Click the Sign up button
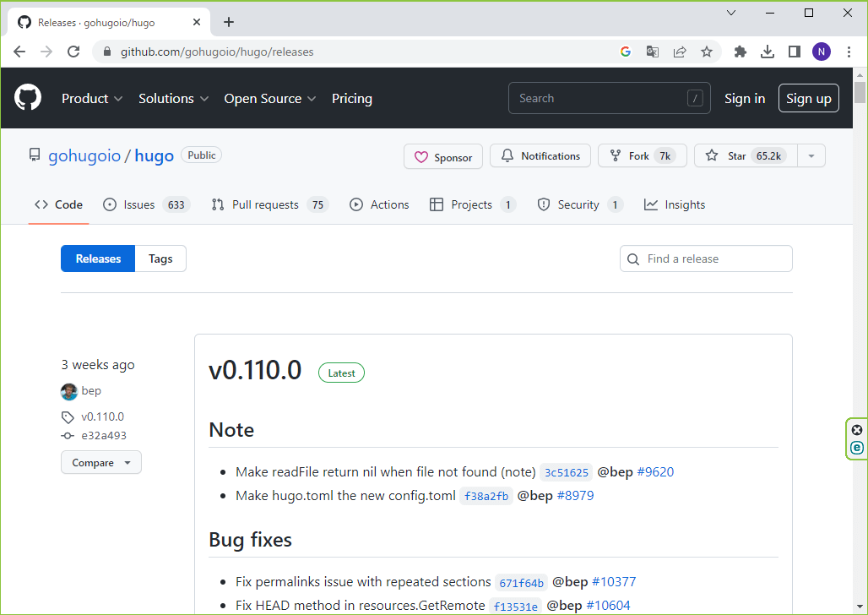Image resolution: width=868 pixels, height=615 pixels. click(x=808, y=99)
